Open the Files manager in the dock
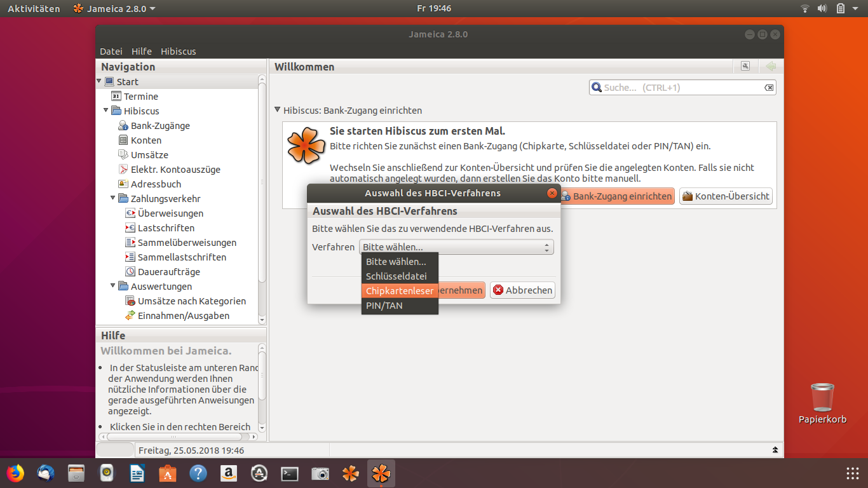Screen dimensions: 868x488 click(x=76, y=473)
